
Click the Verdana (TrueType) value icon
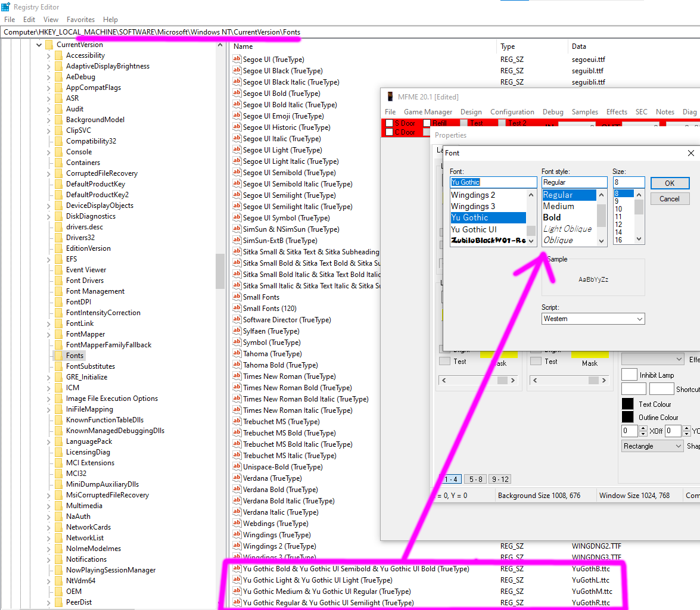[x=237, y=478]
